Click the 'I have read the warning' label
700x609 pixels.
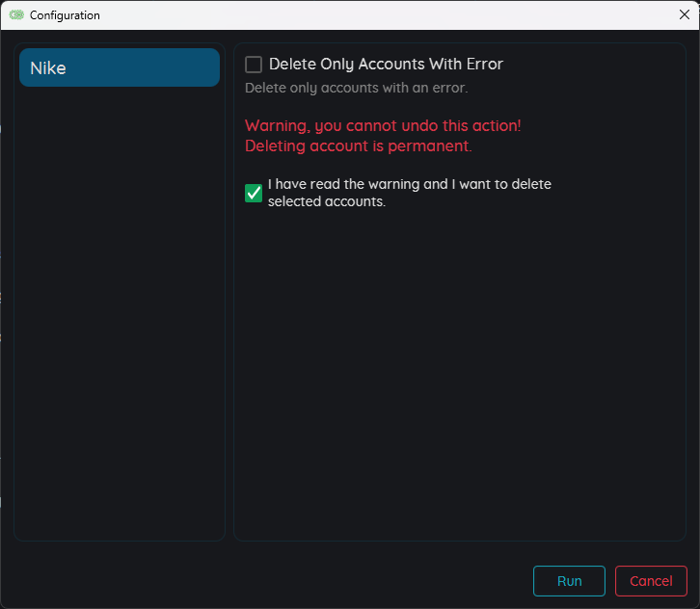(410, 184)
